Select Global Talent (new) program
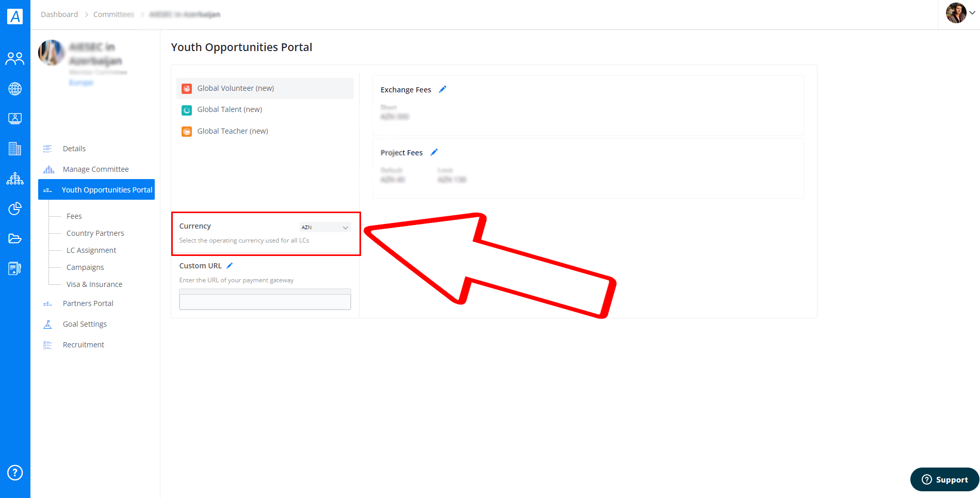This screenshot has width=980, height=498. [x=265, y=110]
